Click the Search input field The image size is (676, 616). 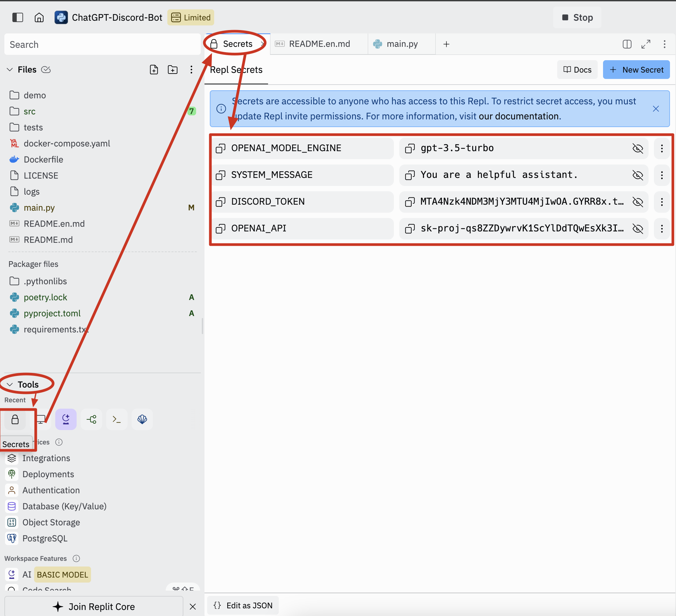pyautogui.click(x=102, y=44)
